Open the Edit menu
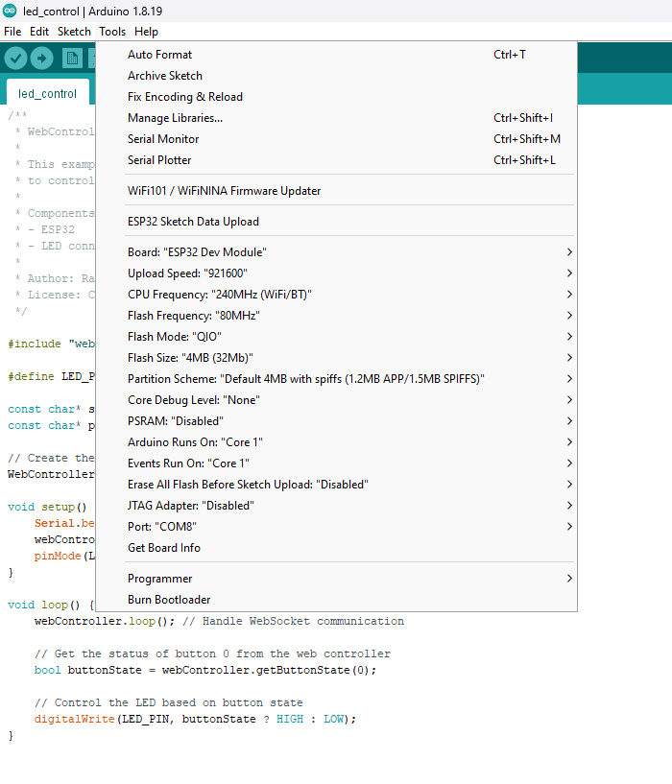The height and width of the screenshot is (784, 672). 39,32
